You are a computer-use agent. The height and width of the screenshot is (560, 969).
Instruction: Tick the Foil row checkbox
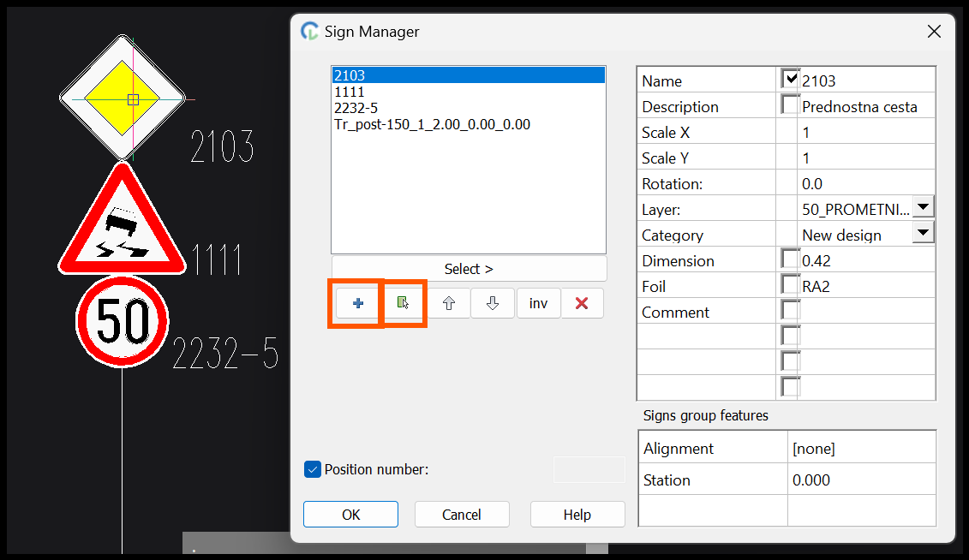tap(790, 285)
